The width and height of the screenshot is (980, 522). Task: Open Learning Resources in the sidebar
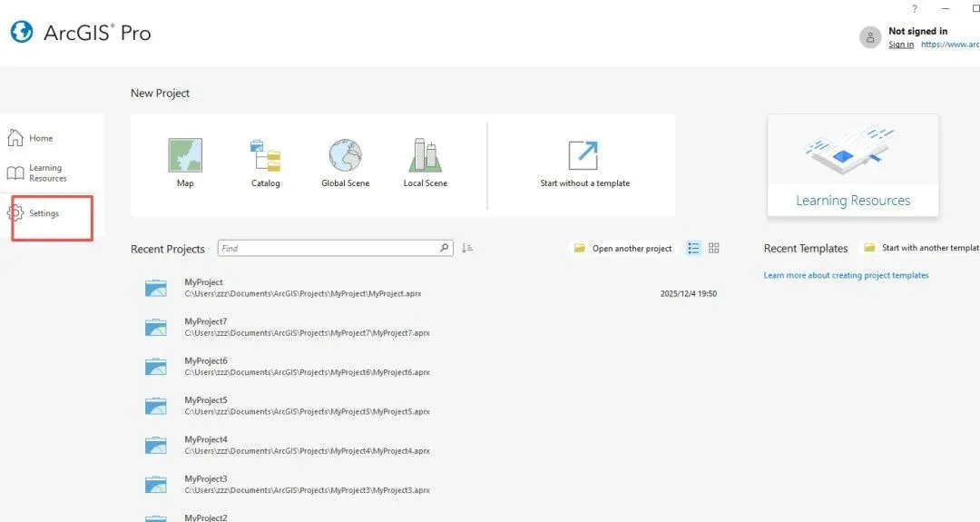pyautogui.click(x=37, y=173)
